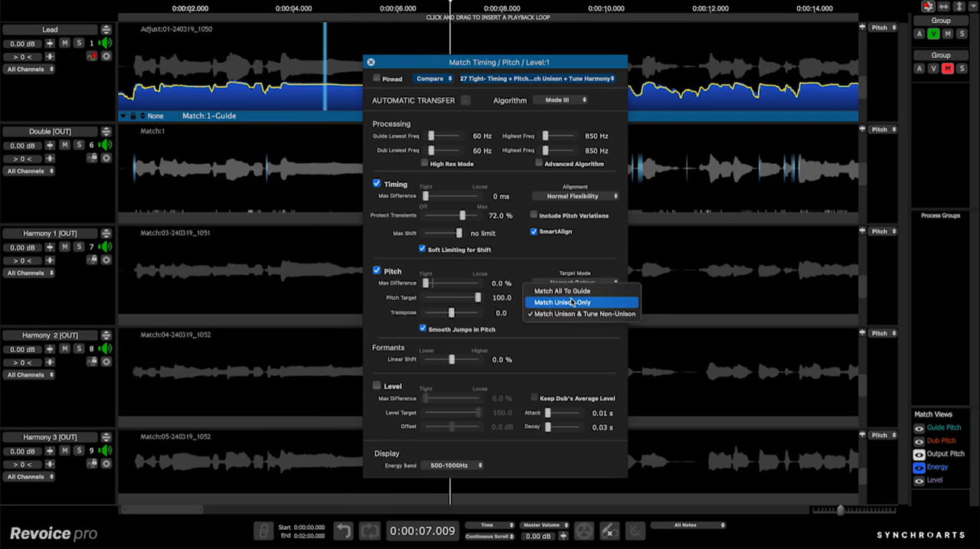Image resolution: width=980 pixels, height=549 pixels.
Task: Open the All Channels dropdown on the Lead track
Action: click(x=28, y=69)
